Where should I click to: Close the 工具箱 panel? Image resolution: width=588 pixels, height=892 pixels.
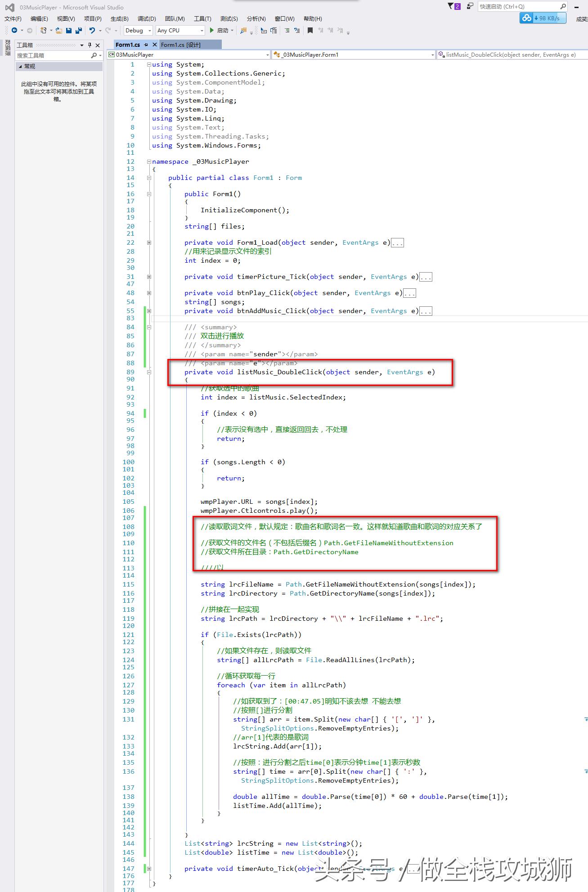coord(98,45)
